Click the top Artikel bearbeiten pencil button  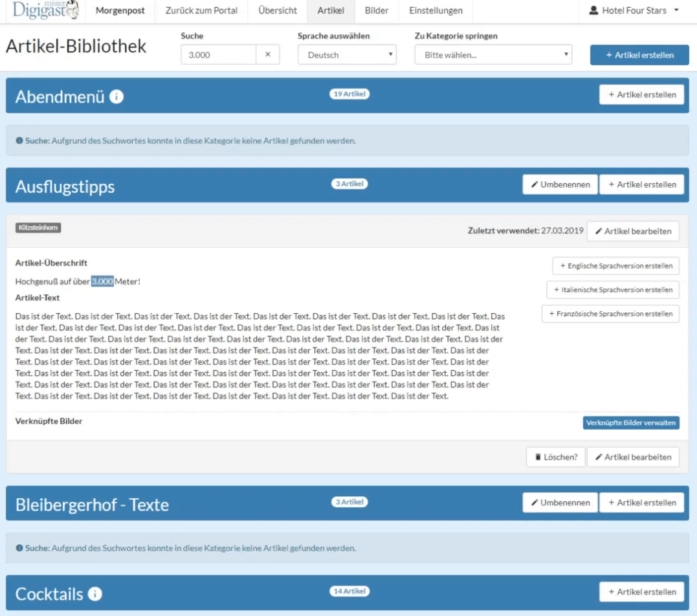click(x=632, y=231)
